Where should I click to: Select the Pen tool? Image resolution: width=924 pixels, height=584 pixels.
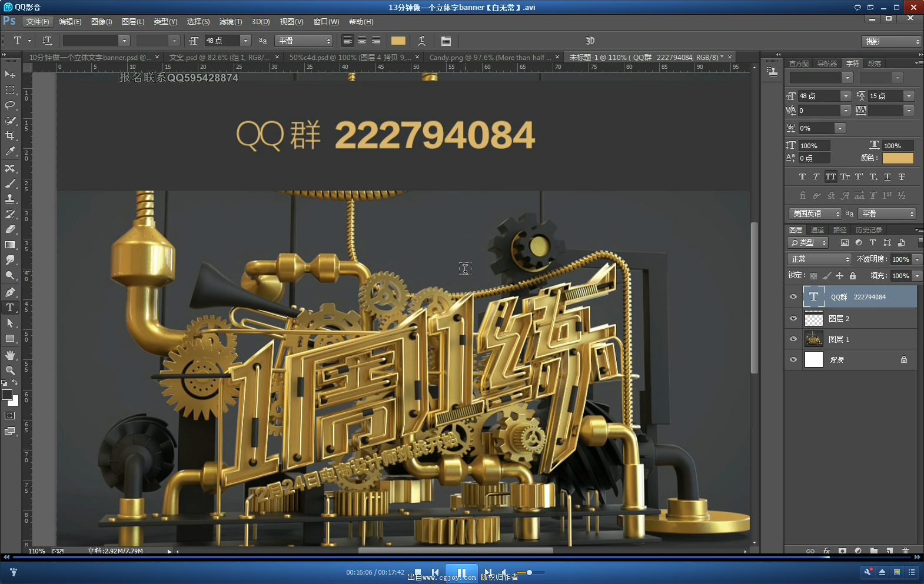point(10,292)
